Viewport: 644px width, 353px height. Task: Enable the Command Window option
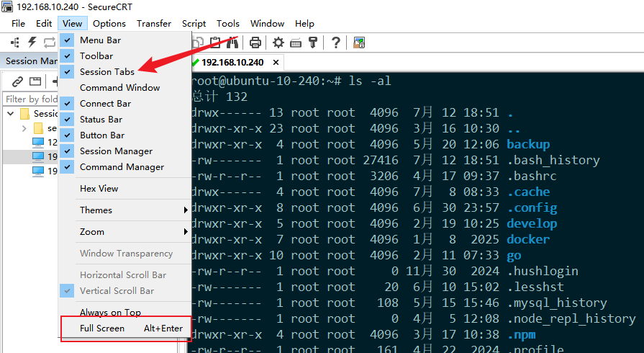(x=119, y=88)
